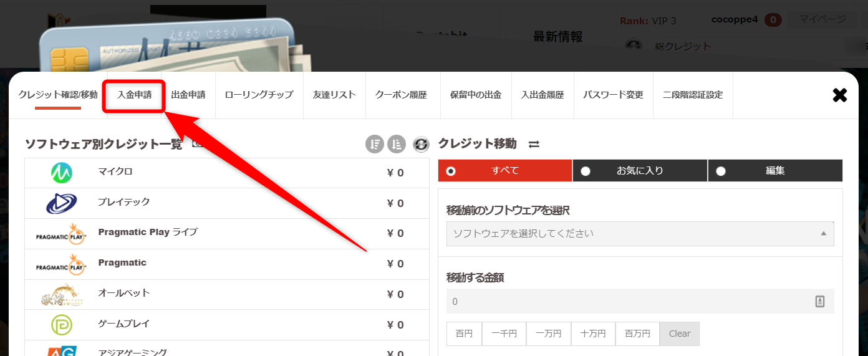This screenshot has width=868, height=356.
Task: Click the ゲームプレイ green logo
Action: (61, 325)
